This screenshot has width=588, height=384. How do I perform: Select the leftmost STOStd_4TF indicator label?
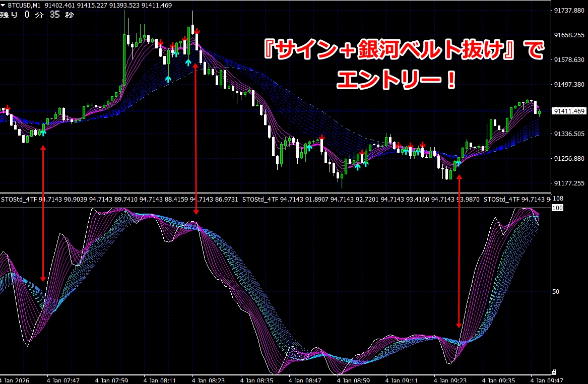(x=19, y=200)
